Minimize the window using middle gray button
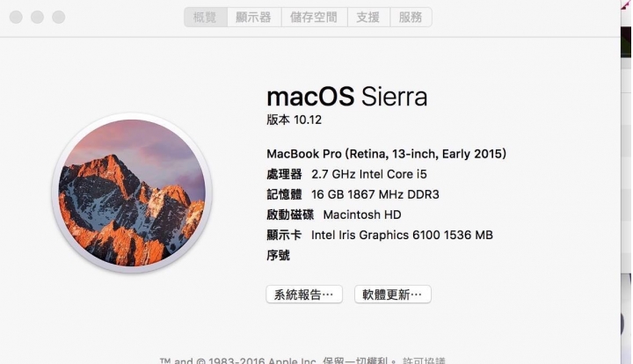633x364 pixels. tap(38, 18)
